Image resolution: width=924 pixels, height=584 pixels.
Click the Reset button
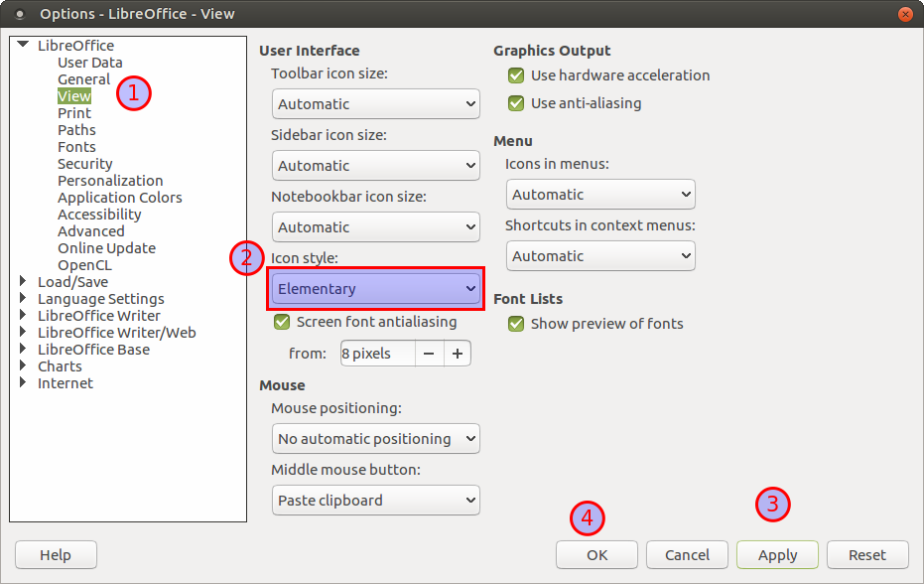click(x=867, y=555)
